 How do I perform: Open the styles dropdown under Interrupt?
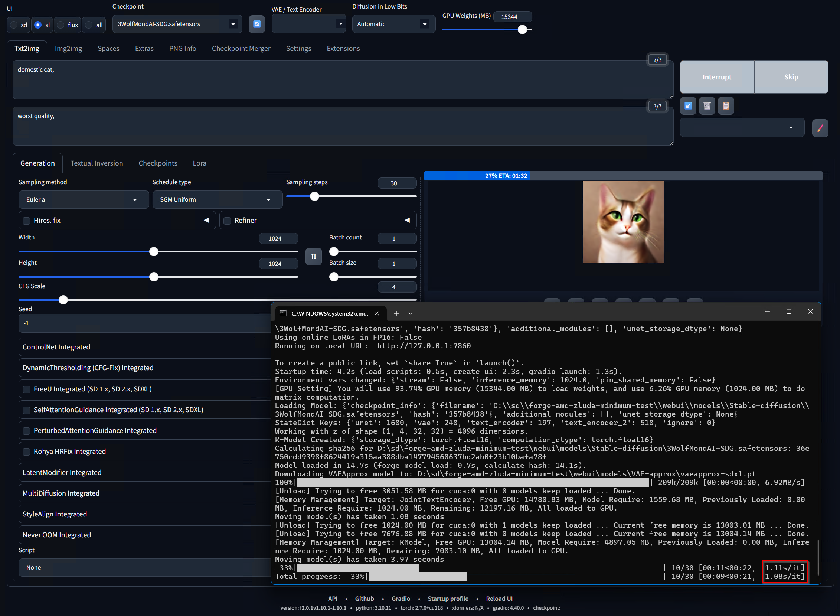(x=742, y=127)
